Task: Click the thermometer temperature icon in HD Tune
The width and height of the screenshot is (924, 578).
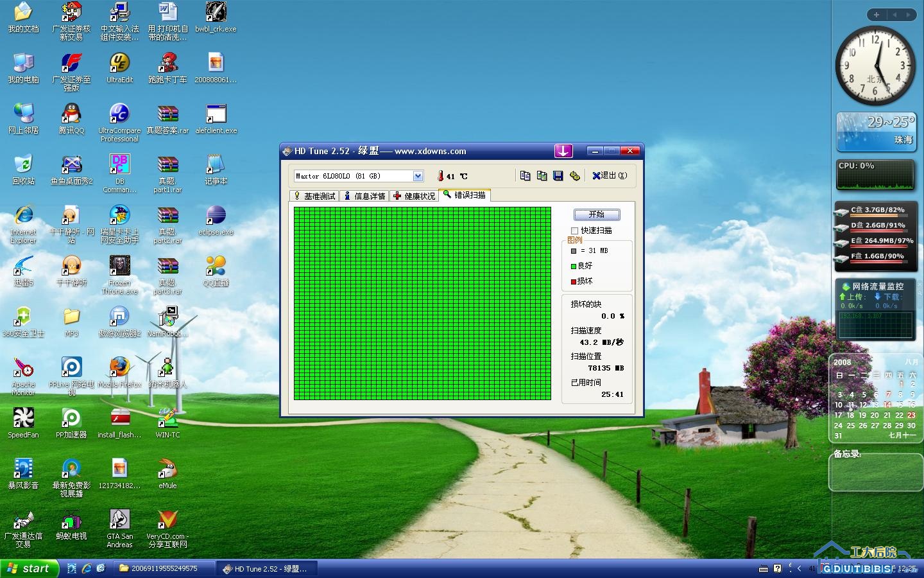Action: pos(441,176)
